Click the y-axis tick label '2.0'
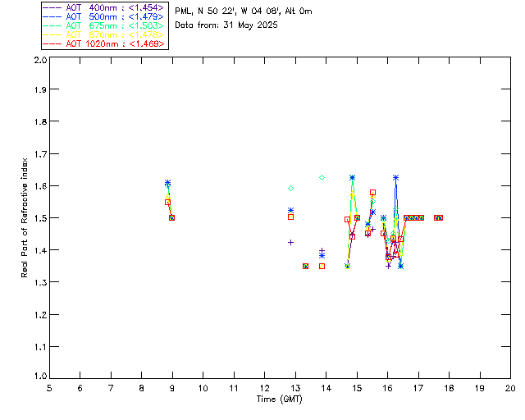 pyautogui.click(x=40, y=60)
